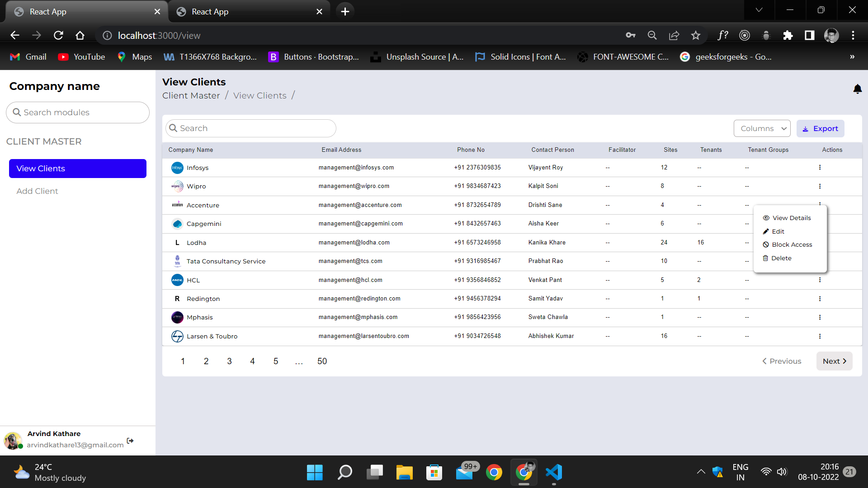Click the Export button
This screenshot has height=488, width=868.
(820, 129)
